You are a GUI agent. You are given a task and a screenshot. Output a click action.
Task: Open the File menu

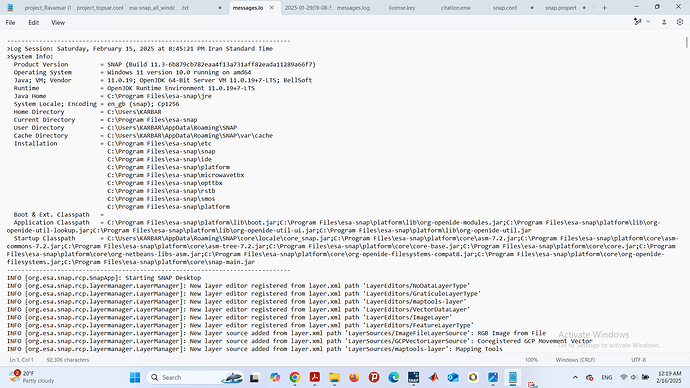pos(11,22)
